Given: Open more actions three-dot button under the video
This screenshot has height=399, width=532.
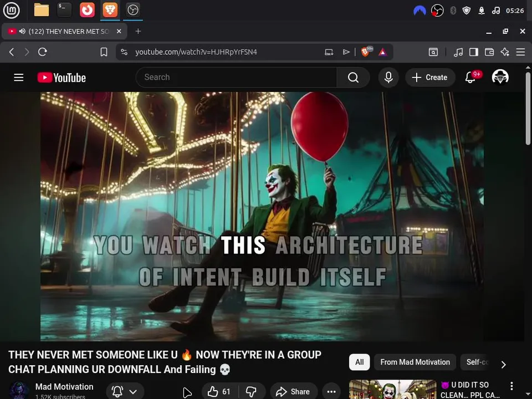Looking at the screenshot, I should (x=331, y=392).
